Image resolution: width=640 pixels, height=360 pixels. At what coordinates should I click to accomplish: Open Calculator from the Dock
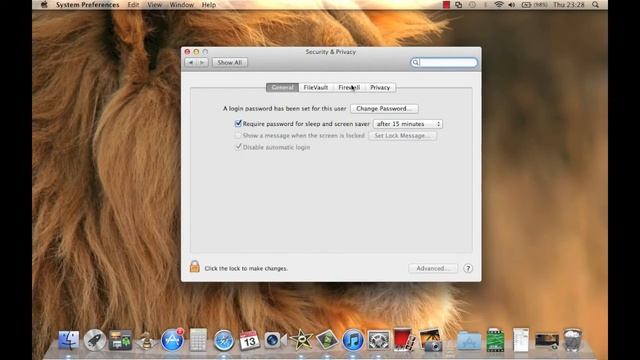pyautogui.click(x=198, y=340)
